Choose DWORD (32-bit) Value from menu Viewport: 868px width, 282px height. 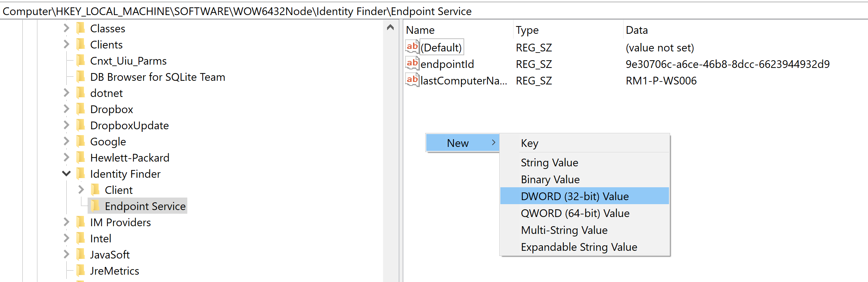click(x=574, y=196)
